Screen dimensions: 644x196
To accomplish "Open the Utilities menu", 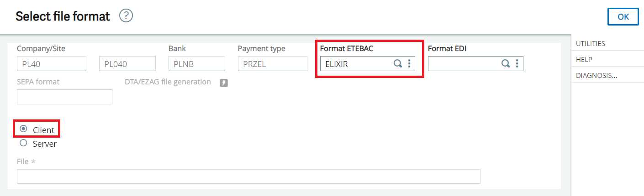I will tap(590, 44).
